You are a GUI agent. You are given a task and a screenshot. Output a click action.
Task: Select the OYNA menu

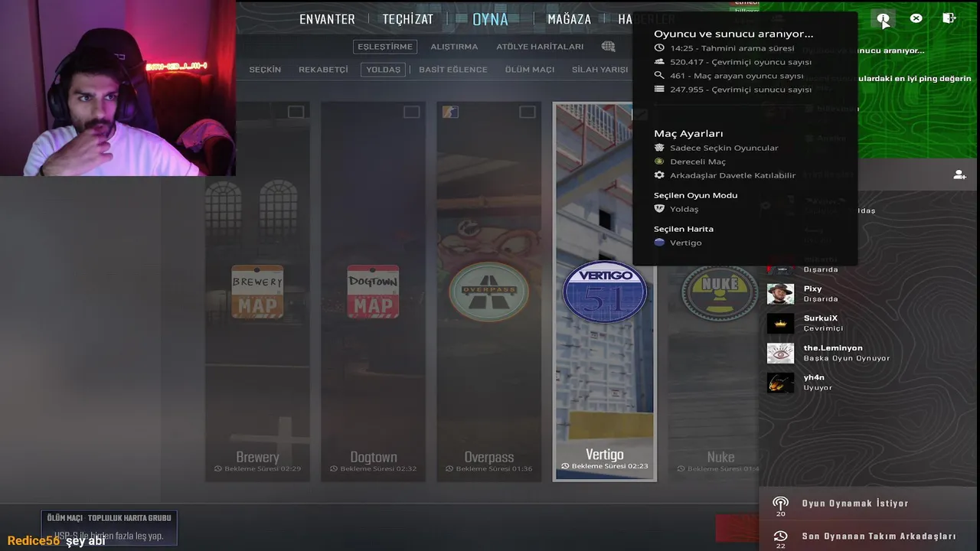coord(490,19)
